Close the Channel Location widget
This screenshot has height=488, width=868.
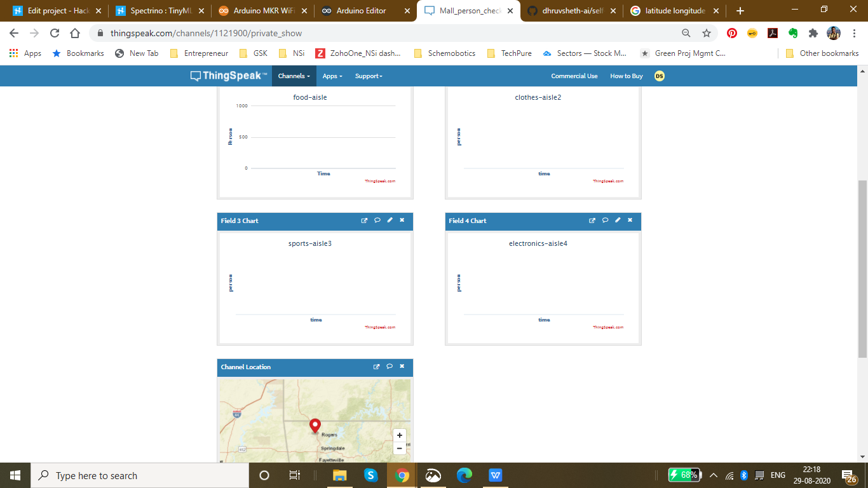click(x=402, y=367)
